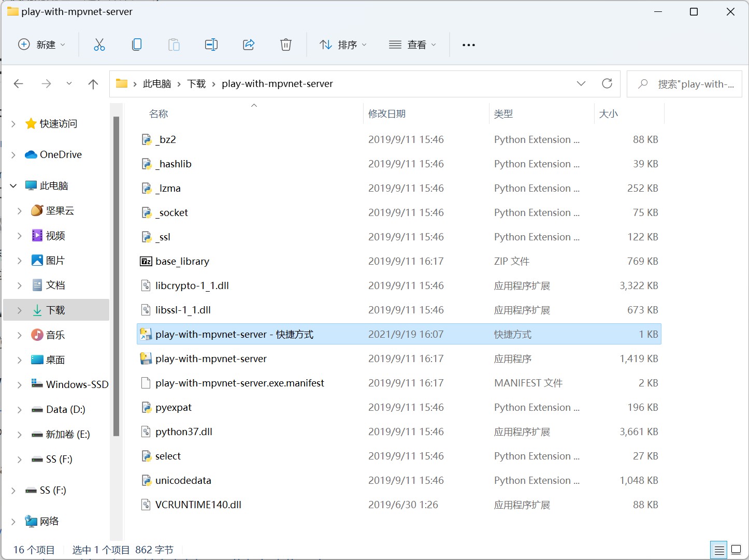Select 下载 in the navigation pane
The height and width of the screenshot is (560, 749).
[x=56, y=310]
